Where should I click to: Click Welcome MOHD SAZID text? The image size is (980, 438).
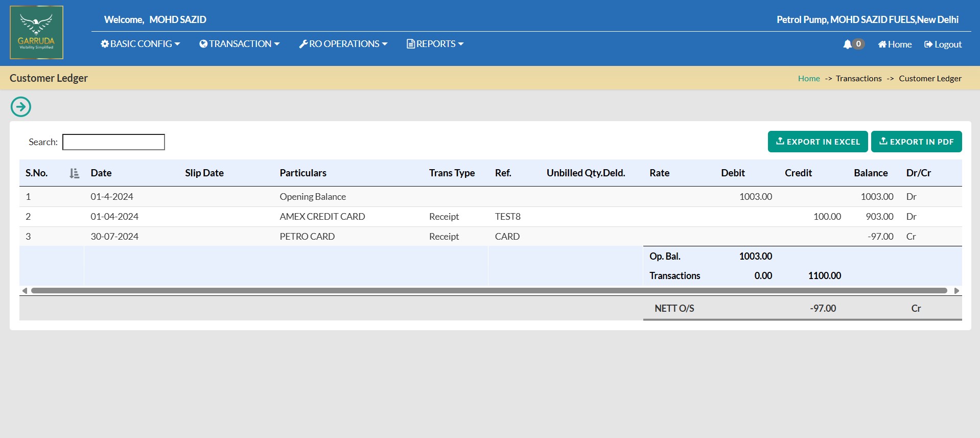coord(155,19)
